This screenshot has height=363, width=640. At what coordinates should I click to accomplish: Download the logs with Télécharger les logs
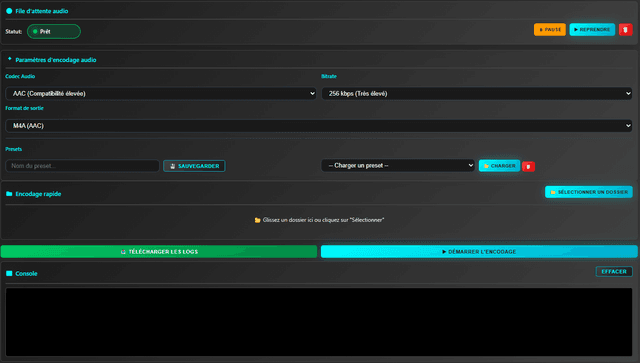pyautogui.click(x=159, y=252)
